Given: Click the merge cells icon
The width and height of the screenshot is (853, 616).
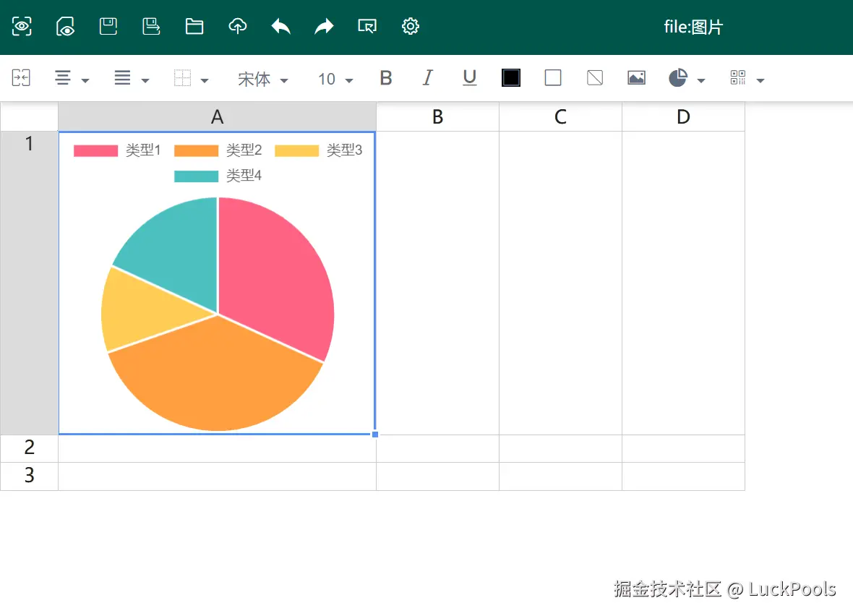Looking at the screenshot, I should point(21,78).
